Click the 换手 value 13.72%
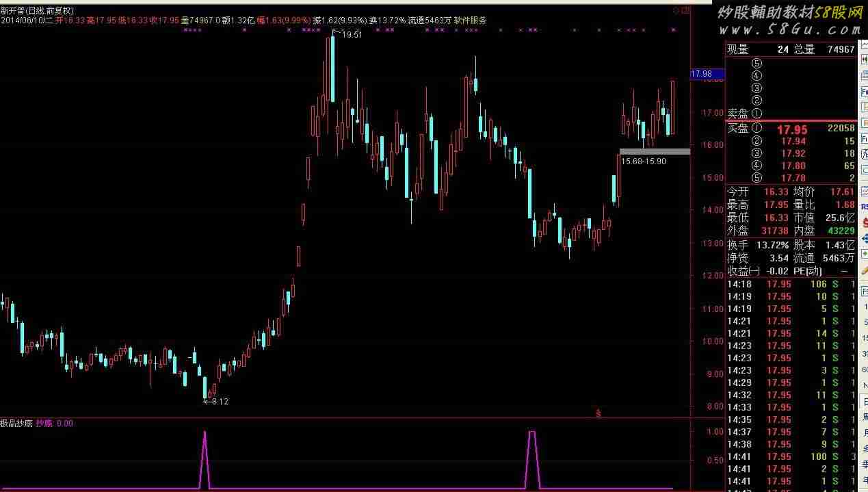This screenshot has width=868, height=492. click(772, 245)
